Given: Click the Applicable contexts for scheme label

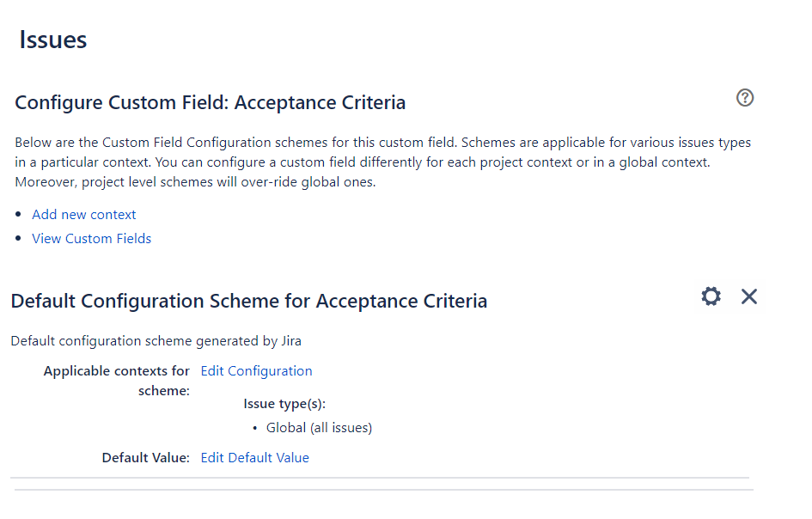Looking at the screenshot, I should [x=117, y=381].
